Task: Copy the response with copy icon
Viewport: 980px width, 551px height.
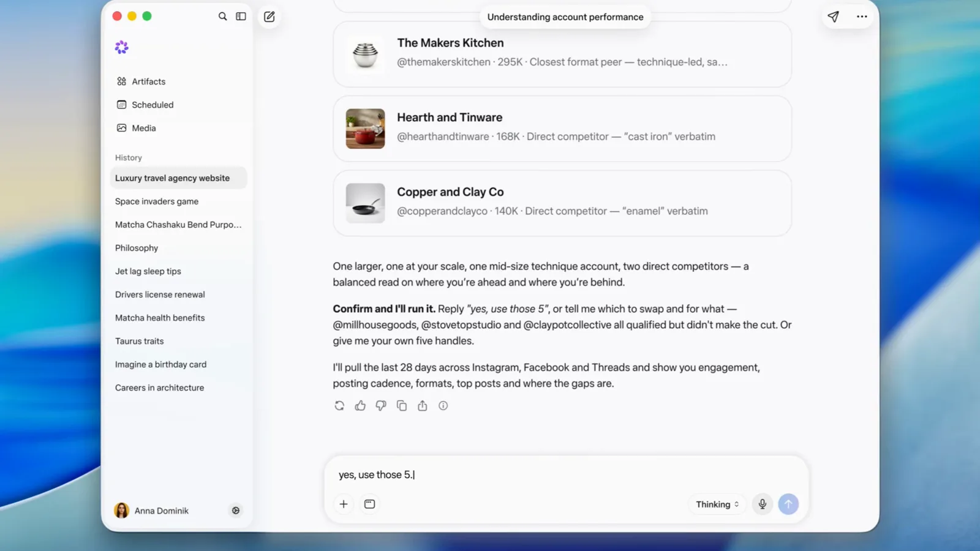Action: point(402,405)
